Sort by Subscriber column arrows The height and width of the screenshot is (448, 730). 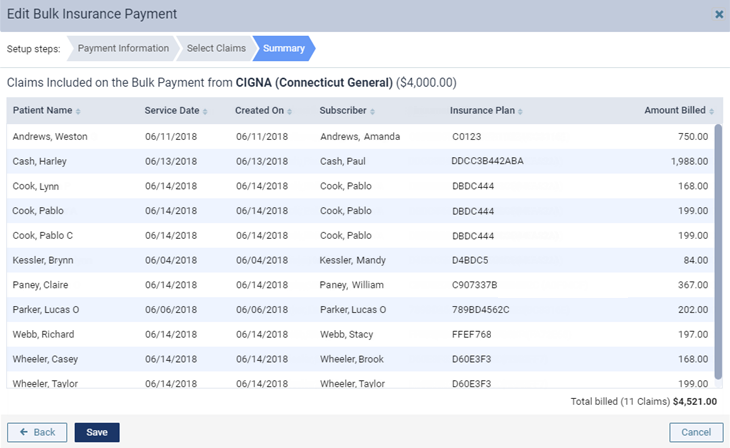click(372, 111)
